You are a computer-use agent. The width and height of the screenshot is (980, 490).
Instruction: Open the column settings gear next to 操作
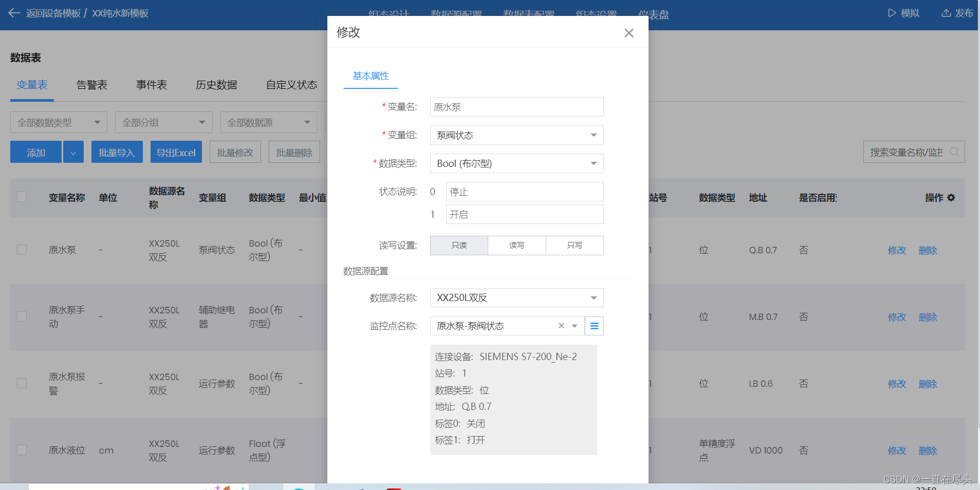click(951, 198)
